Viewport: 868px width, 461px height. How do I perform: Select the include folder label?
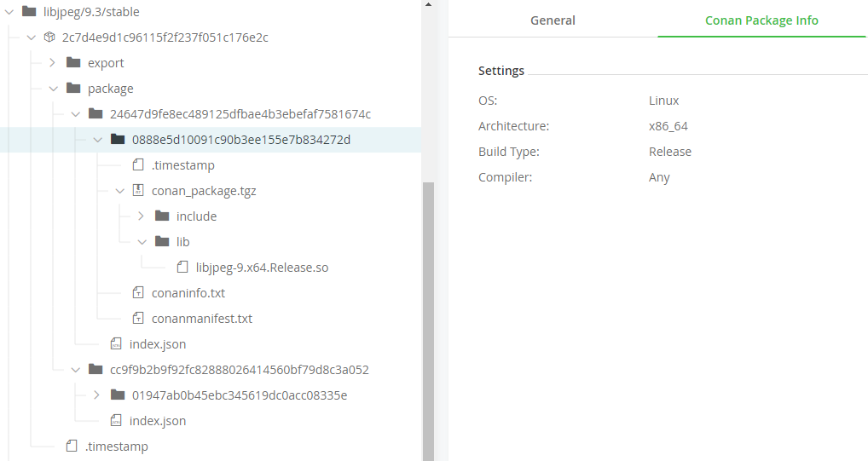196,216
